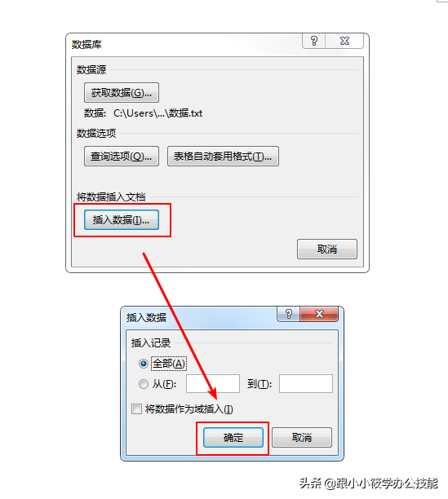448x499 pixels.
Task: Select the 全部(A) radio button
Action: point(144,364)
